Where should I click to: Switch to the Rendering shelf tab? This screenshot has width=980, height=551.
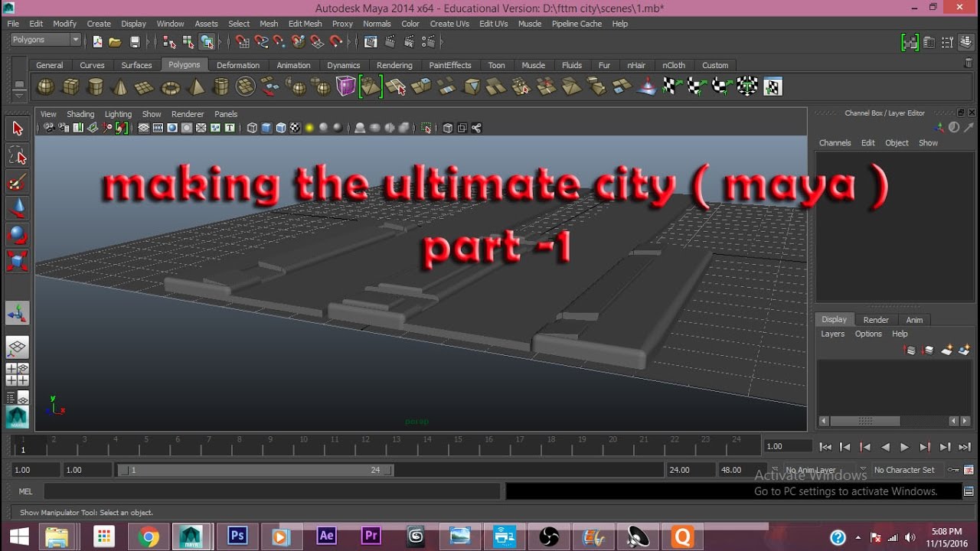pos(394,65)
